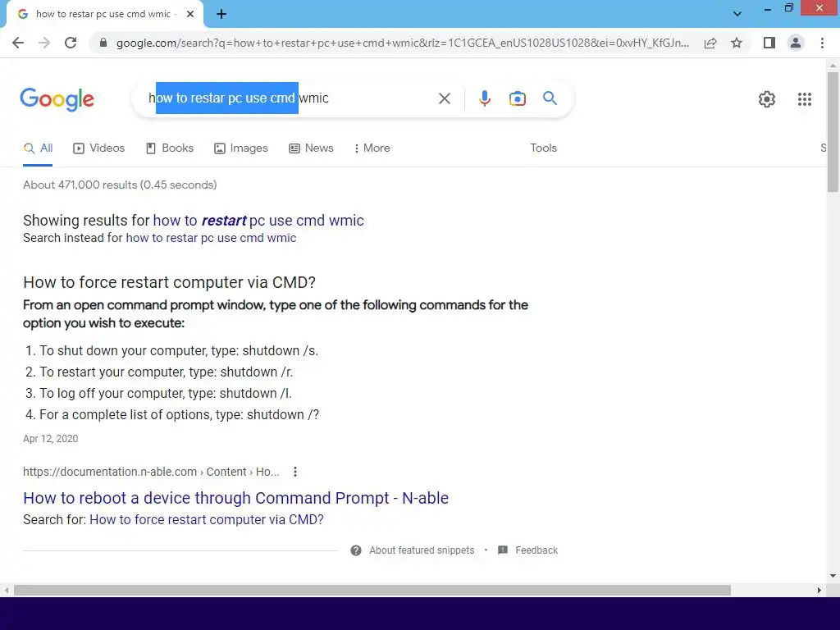The width and height of the screenshot is (840, 630).
Task: Open Google quick settings gear
Action: (767, 99)
